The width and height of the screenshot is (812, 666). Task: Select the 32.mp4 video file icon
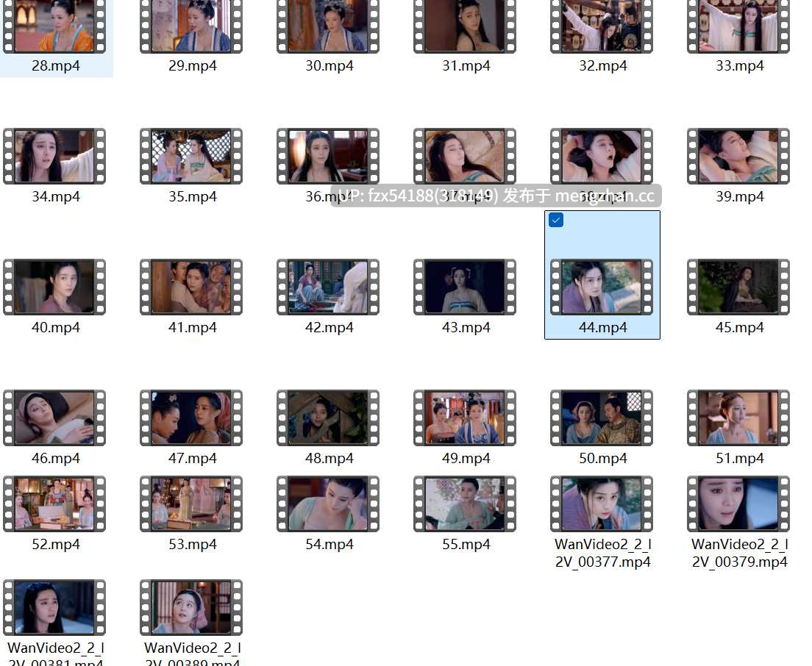(601, 26)
